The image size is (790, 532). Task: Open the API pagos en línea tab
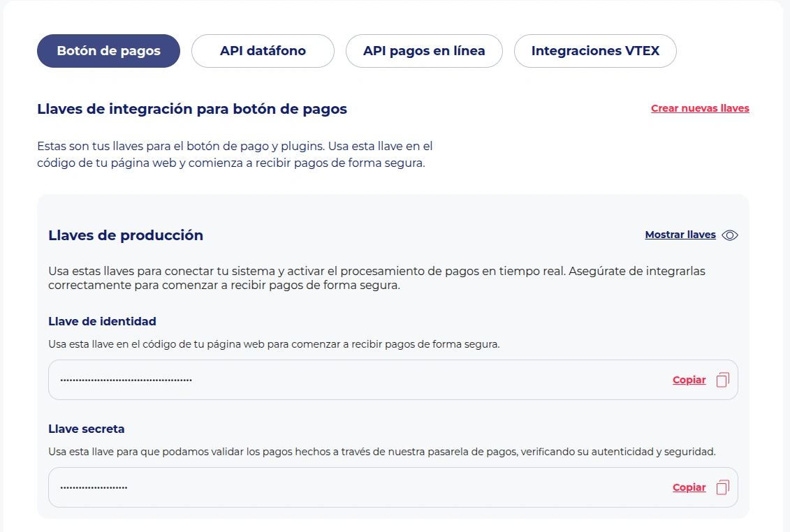click(x=424, y=50)
